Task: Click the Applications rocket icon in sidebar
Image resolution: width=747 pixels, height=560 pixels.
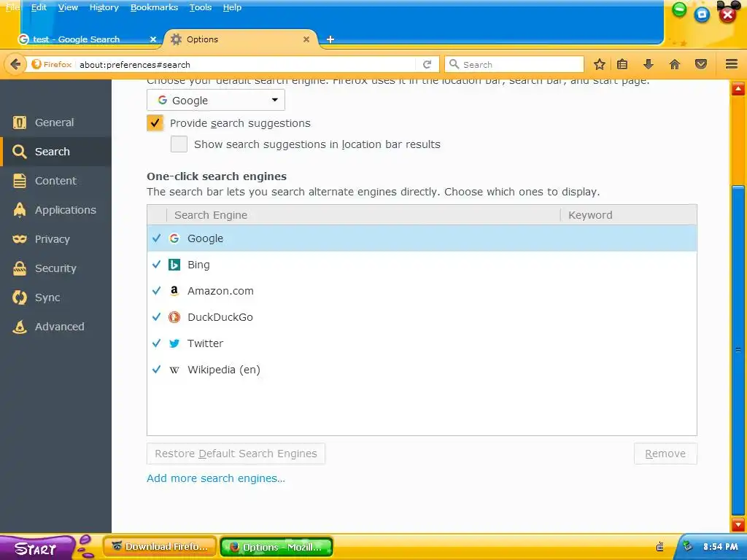Action: [x=20, y=209]
